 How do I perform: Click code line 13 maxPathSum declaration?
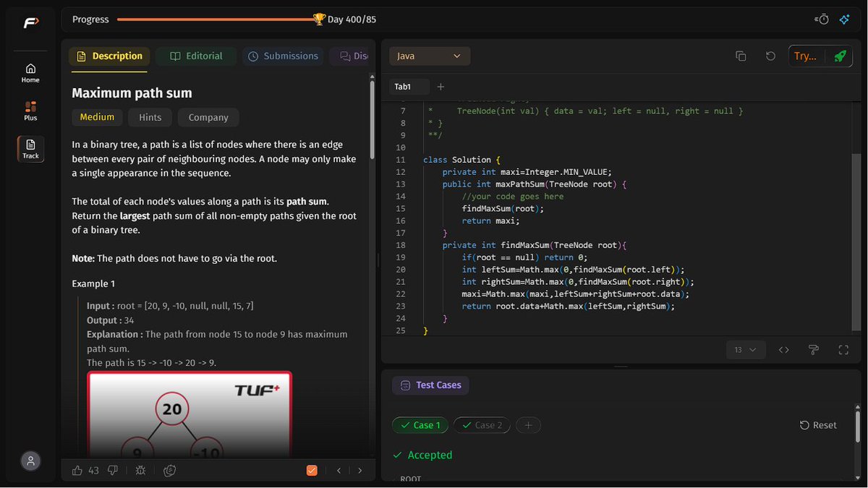pyautogui.click(x=535, y=184)
